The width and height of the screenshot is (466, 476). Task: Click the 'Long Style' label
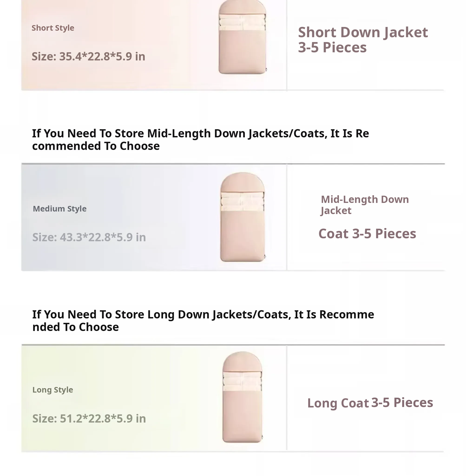53,390
